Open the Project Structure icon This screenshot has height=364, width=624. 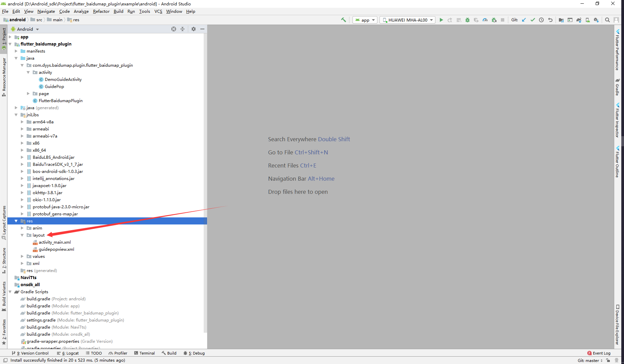coord(561,20)
